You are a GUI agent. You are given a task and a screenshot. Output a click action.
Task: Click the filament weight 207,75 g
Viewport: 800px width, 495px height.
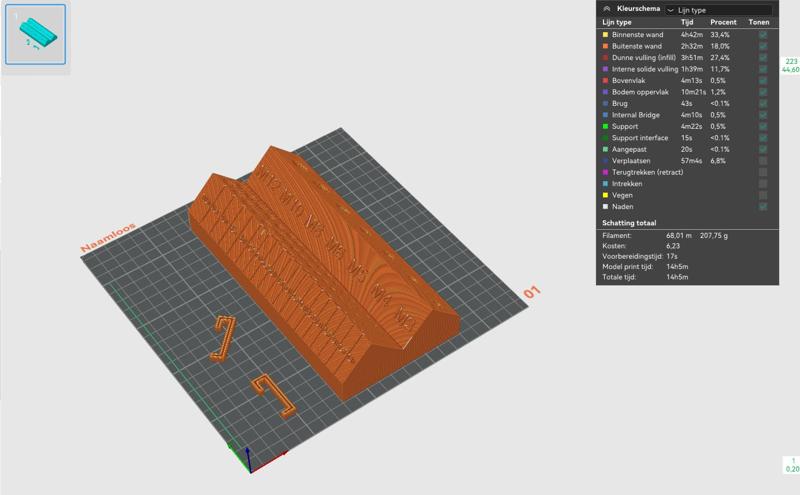714,236
